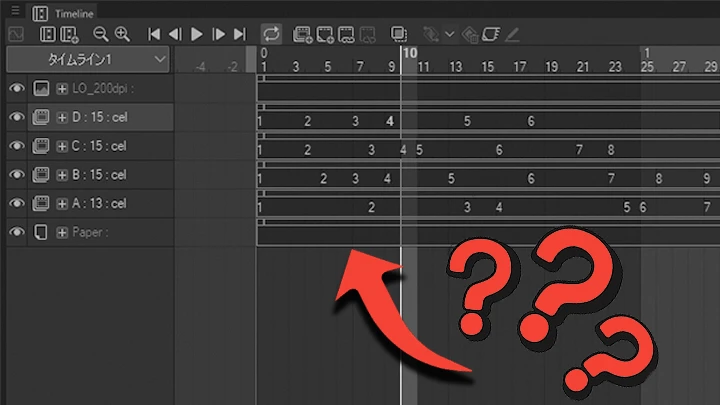The image size is (720, 405).
Task: Open timeline management icon
Action: click(x=48, y=34)
